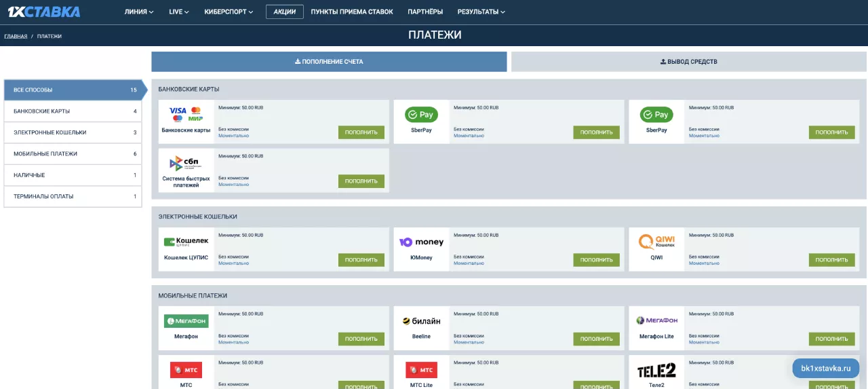Click ПОПОЛНИТЬ for Кошелек ЦУПИС
Image resolution: width=868 pixels, height=389 pixels.
361,260
